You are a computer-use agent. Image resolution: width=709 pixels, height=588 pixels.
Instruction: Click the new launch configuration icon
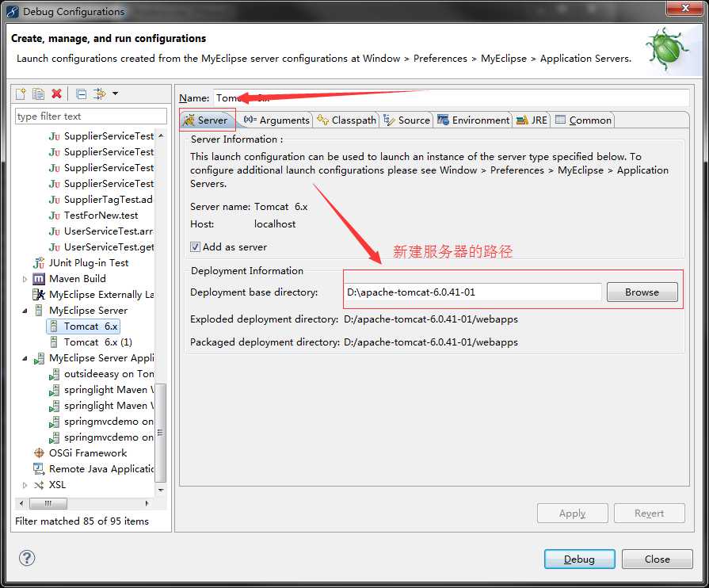[21, 94]
